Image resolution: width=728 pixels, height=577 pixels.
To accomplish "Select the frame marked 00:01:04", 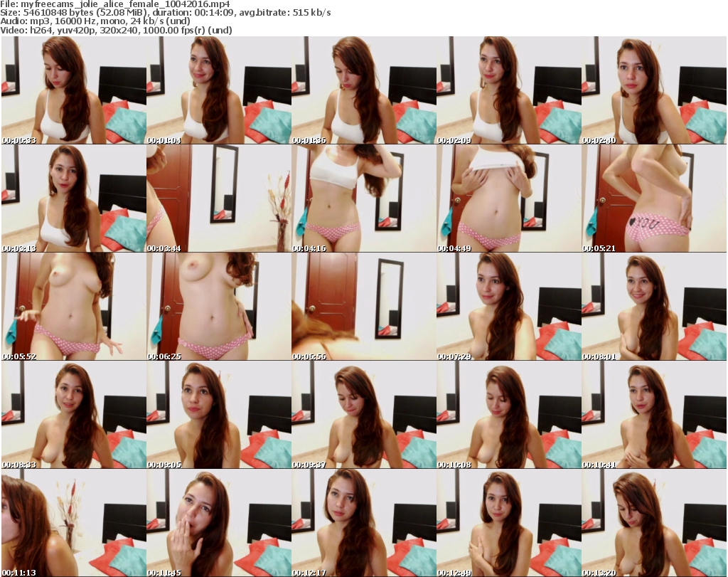I will (x=218, y=90).
